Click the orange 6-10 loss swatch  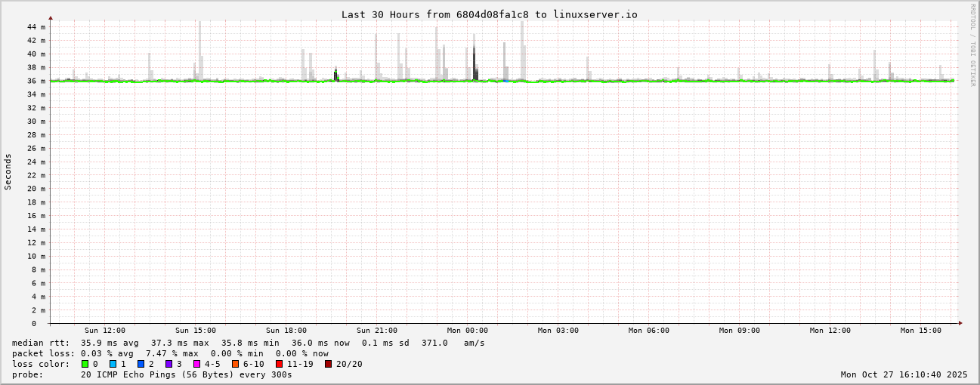coord(236,364)
